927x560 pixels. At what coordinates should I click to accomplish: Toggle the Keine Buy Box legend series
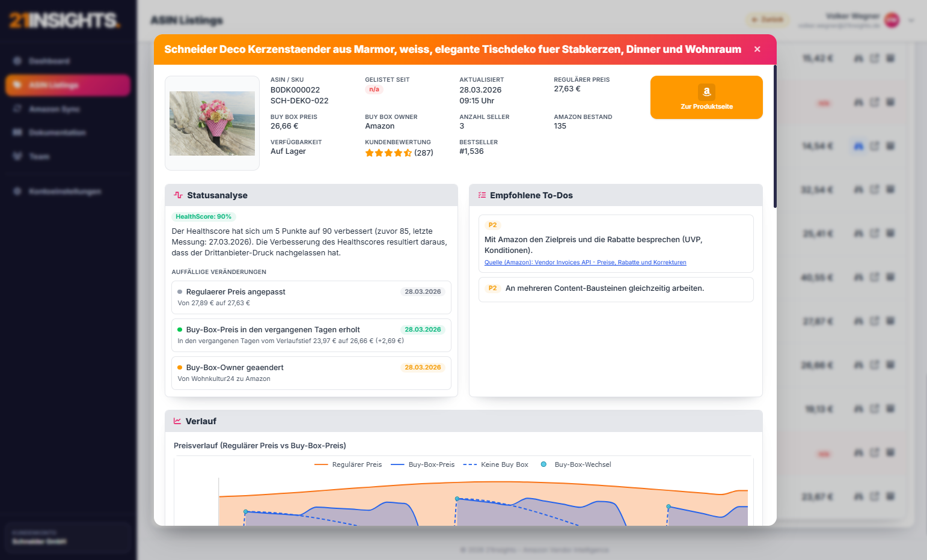pyautogui.click(x=495, y=464)
